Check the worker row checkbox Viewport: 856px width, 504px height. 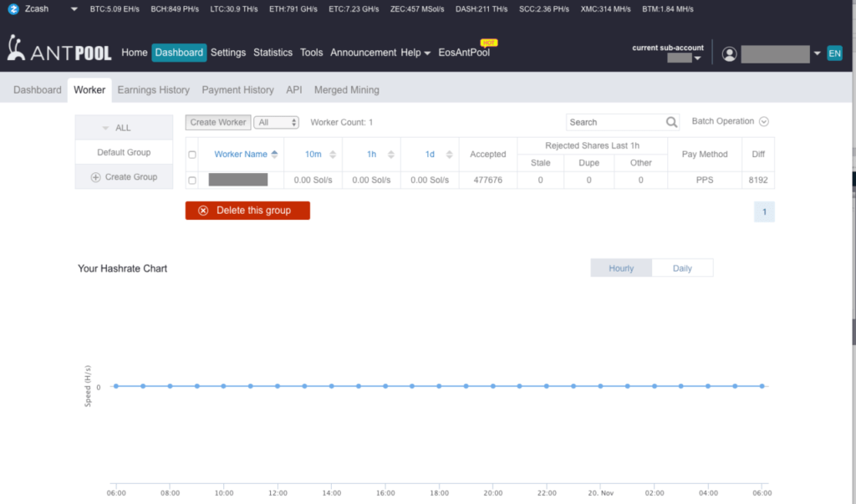click(x=192, y=180)
